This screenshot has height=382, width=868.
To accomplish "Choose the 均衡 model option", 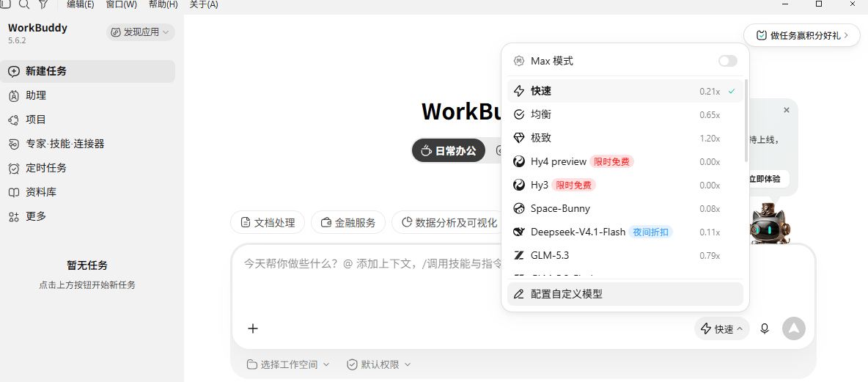I will click(x=625, y=114).
